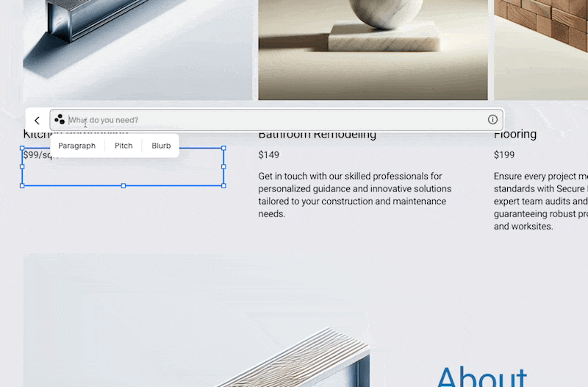Click the bottom-right handle of selected text box
The image size is (588, 387).
(223, 186)
